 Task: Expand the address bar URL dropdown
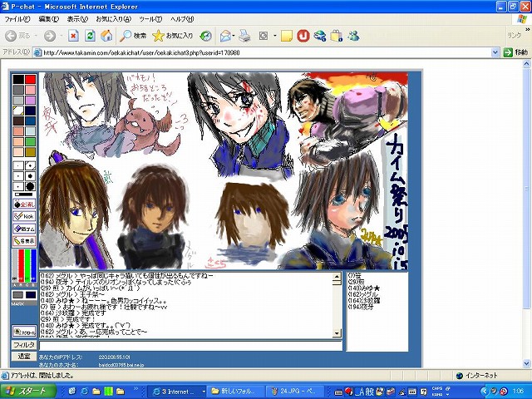[x=495, y=52]
